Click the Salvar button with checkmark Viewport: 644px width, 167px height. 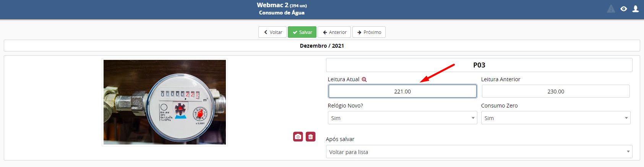[x=302, y=32]
